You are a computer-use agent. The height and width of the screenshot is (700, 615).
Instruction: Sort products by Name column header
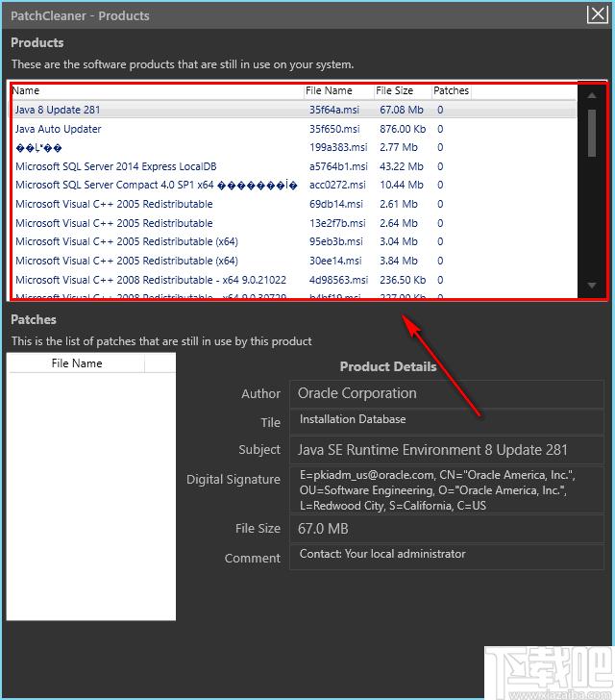coord(157,90)
